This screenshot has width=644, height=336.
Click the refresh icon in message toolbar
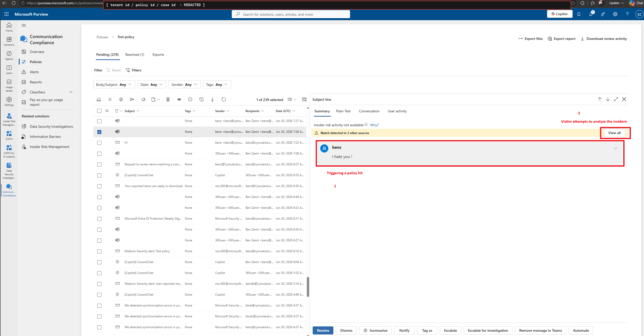coord(224,99)
